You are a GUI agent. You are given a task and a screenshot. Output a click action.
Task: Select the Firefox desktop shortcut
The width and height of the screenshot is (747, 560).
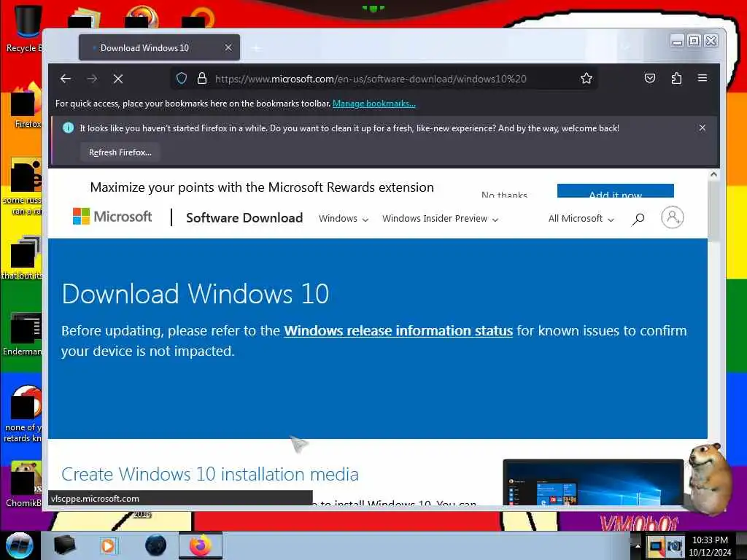click(27, 106)
